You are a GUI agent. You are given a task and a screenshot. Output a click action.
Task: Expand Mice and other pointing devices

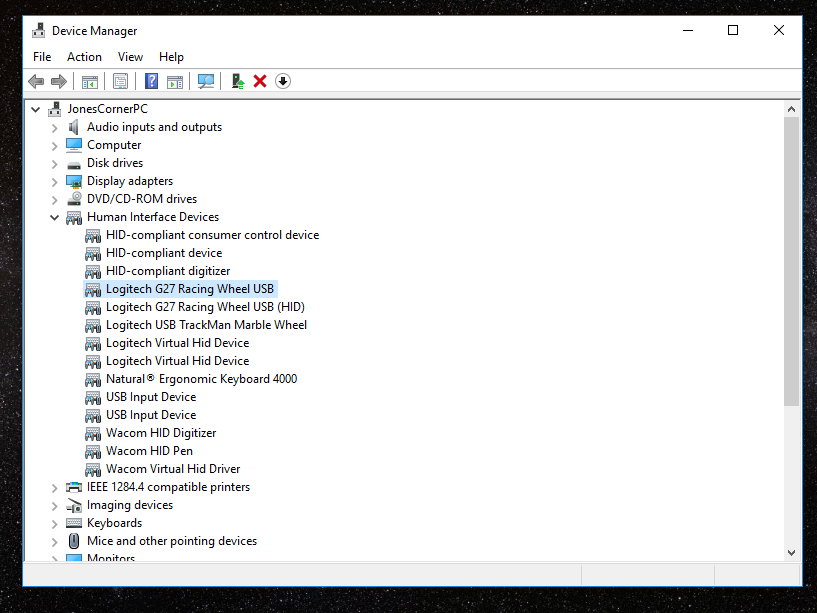pos(54,542)
